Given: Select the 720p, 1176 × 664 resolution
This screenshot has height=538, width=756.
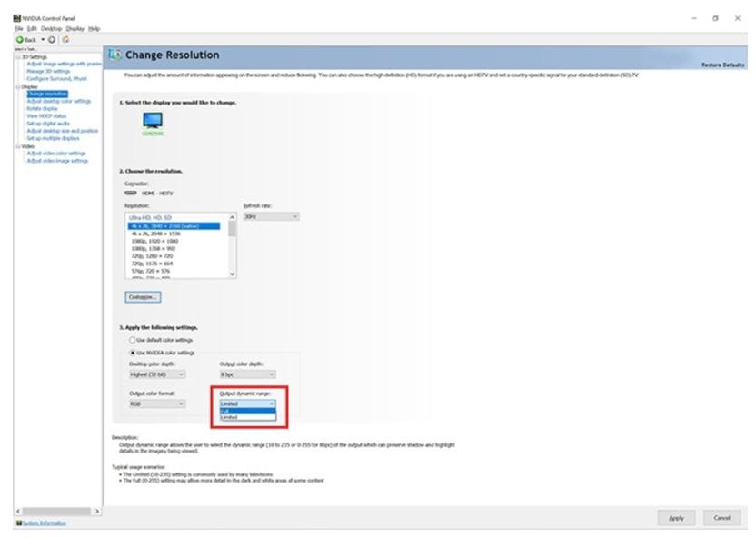Looking at the screenshot, I should coord(152,264).
